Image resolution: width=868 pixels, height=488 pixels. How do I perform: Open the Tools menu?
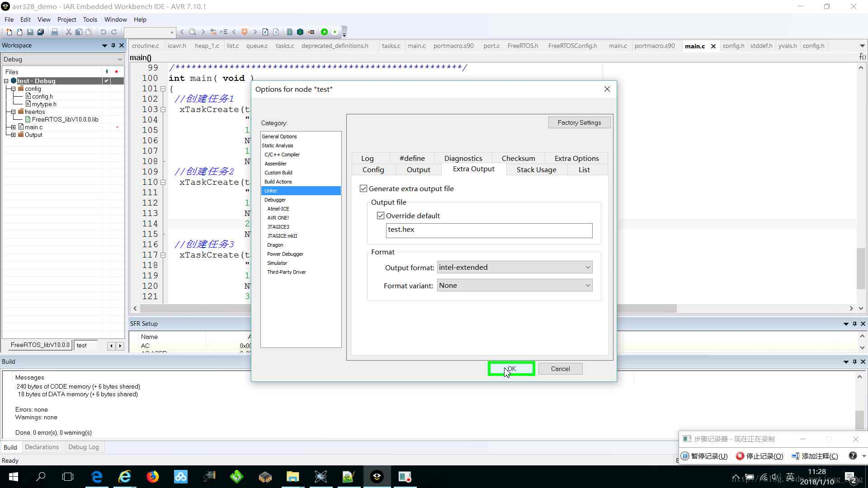pyautogui.click(x=90, y=19)
